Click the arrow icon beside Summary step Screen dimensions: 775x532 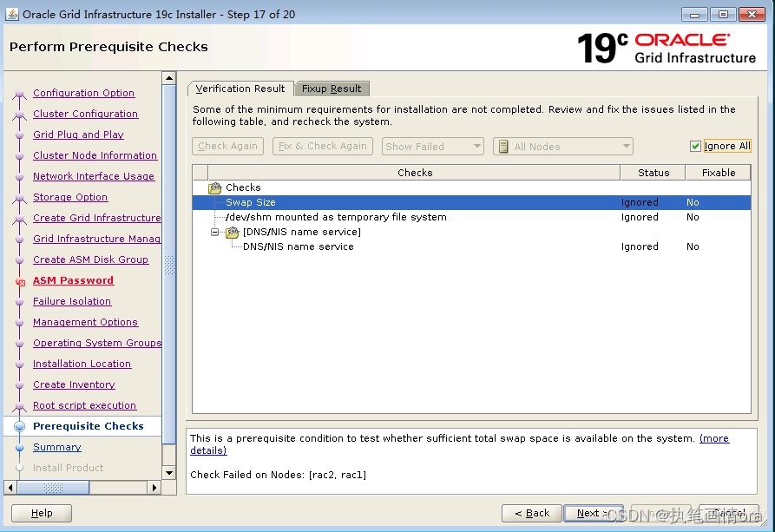point(19,447)
